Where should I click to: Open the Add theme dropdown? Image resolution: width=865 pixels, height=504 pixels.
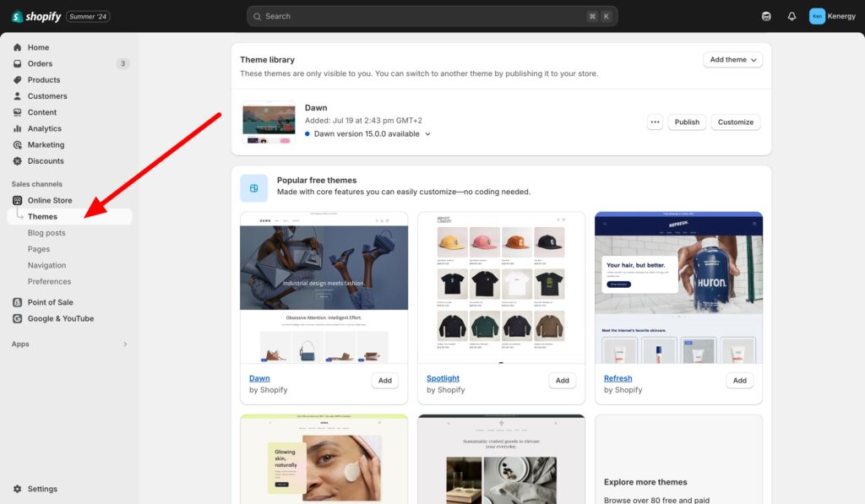pos(732,60)
